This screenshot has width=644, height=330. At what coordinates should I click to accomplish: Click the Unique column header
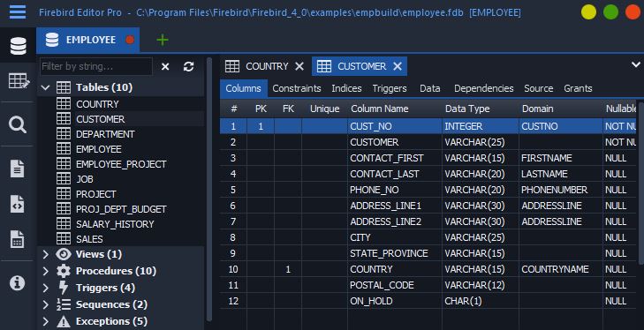click(324, 109)
